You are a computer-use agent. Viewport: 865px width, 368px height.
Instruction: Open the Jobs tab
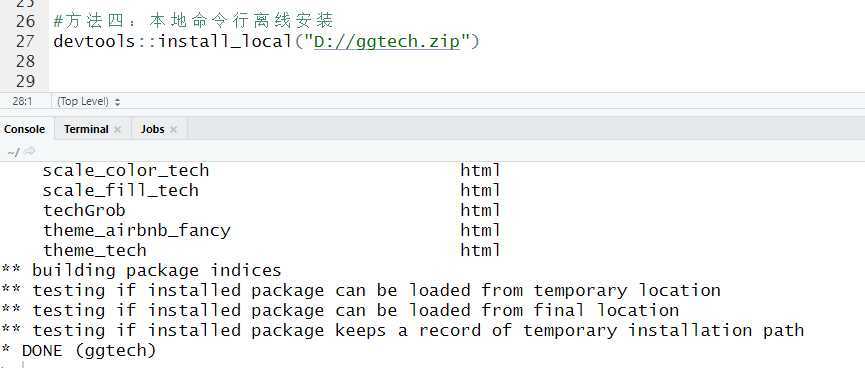pyautogui.click(x=152, y=129)
